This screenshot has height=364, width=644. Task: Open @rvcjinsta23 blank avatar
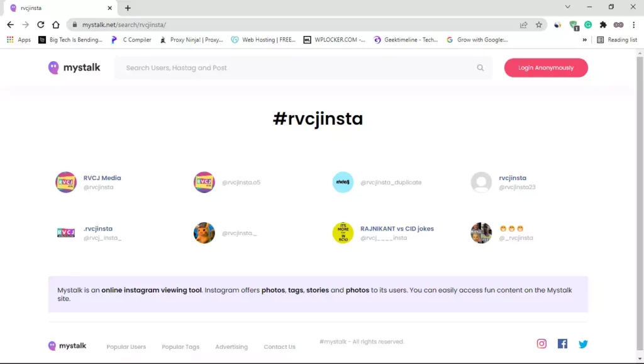481,182
